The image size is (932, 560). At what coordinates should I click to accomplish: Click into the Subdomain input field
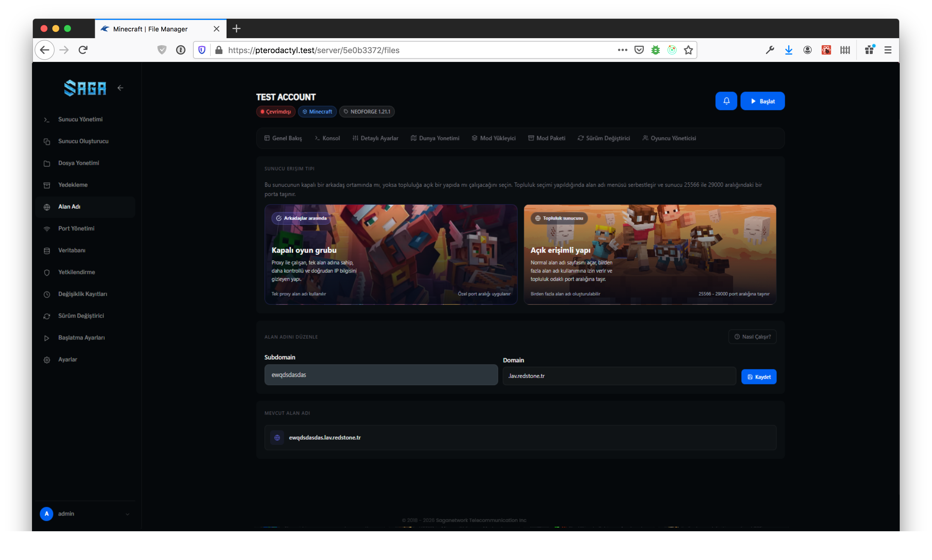381,375
